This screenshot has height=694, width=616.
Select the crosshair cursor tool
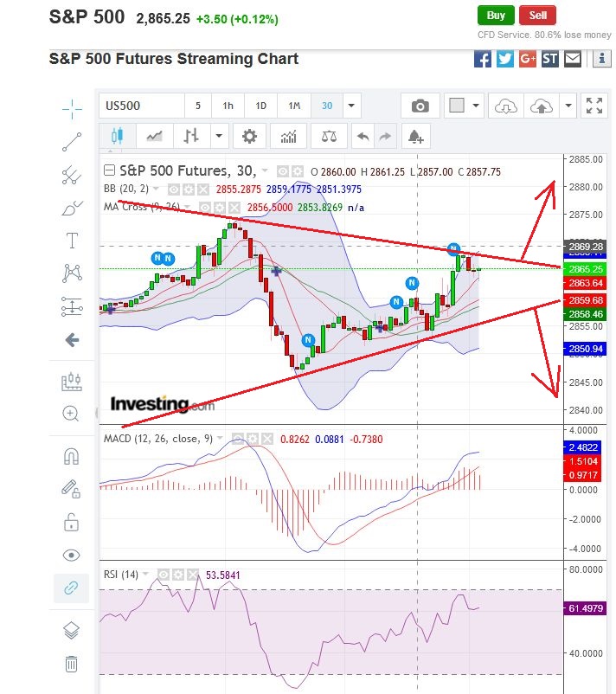coord(72,106)
